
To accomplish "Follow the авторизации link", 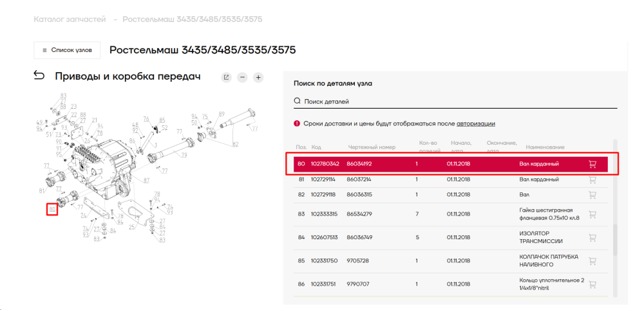I will pyautogui.click(x=476, y=123).
